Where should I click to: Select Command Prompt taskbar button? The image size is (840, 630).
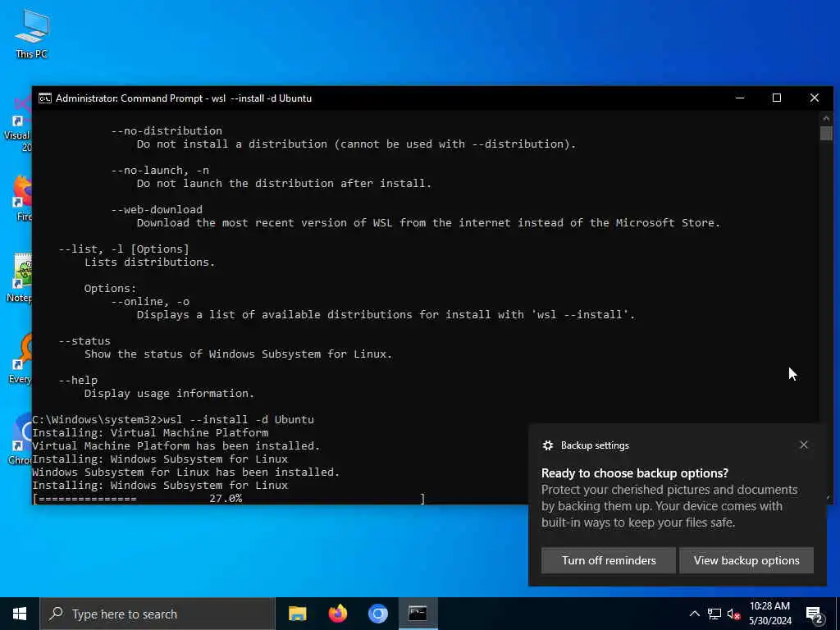(x=418, y=614)
